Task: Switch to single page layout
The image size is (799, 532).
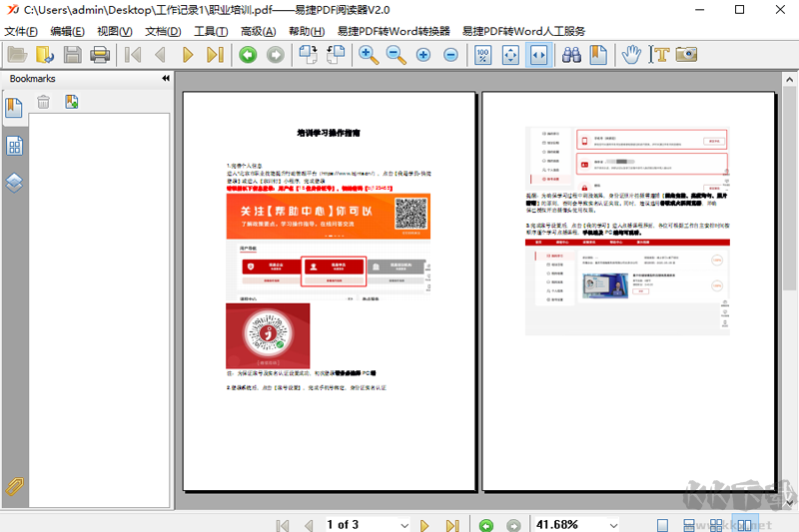Action: [662, 525]
